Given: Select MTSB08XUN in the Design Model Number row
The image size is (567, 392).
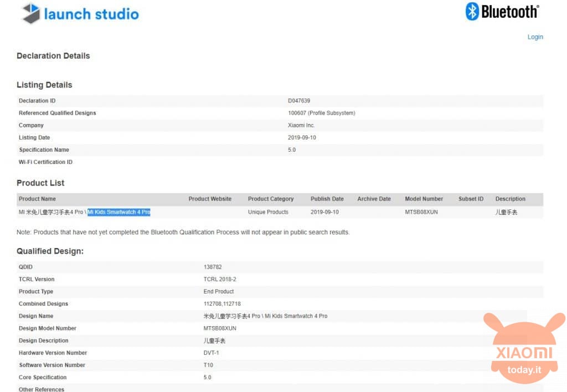Looking at the screenshot, I should point(220,328).
